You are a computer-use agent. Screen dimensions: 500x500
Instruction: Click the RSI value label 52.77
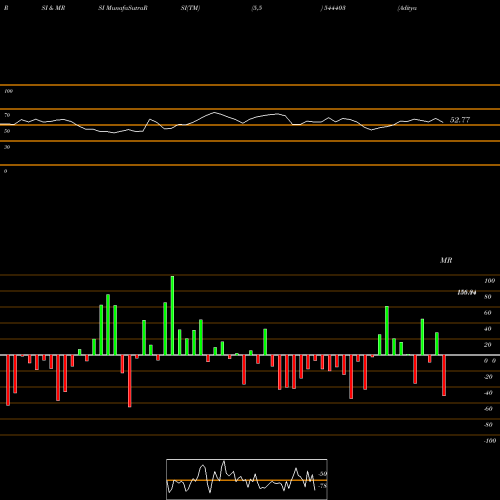460,120
